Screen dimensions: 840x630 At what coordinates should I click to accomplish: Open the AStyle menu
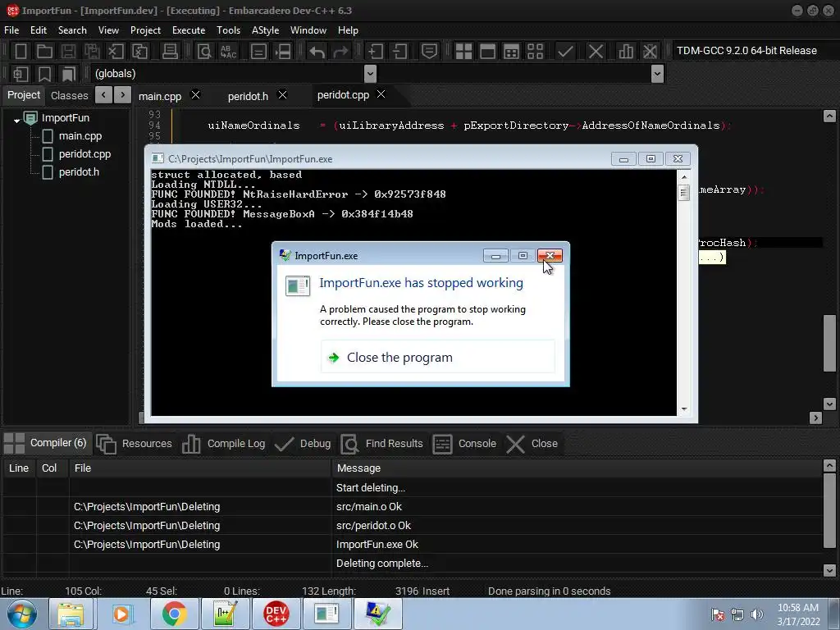(265, 30)
